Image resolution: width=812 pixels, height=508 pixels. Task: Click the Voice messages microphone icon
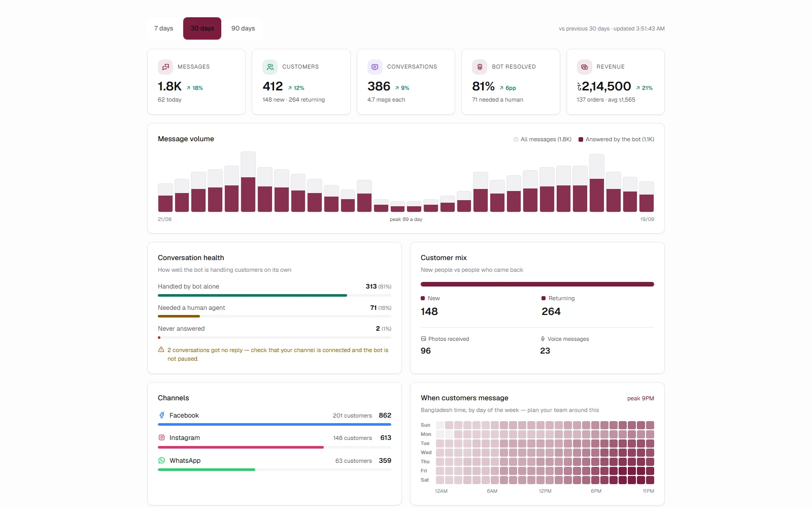[543, 339]
